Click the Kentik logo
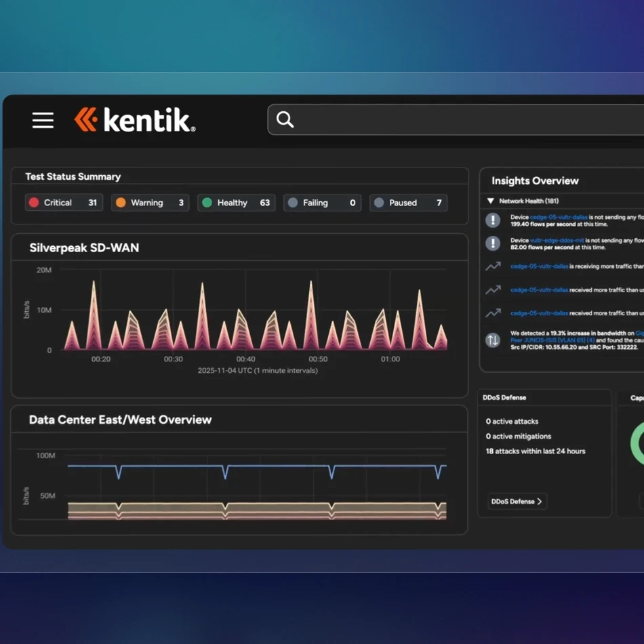 [135, 120]
